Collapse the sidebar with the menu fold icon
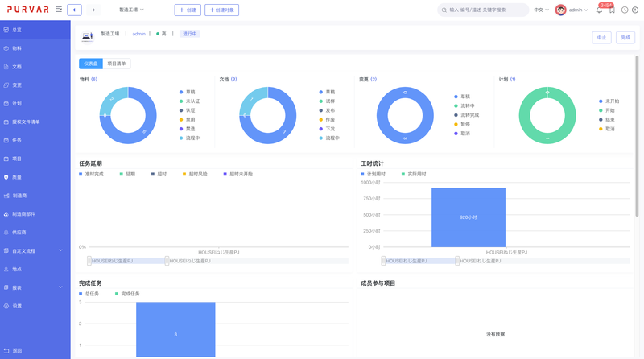Viewport: 644px width, 359px height. tap(59, 10)
